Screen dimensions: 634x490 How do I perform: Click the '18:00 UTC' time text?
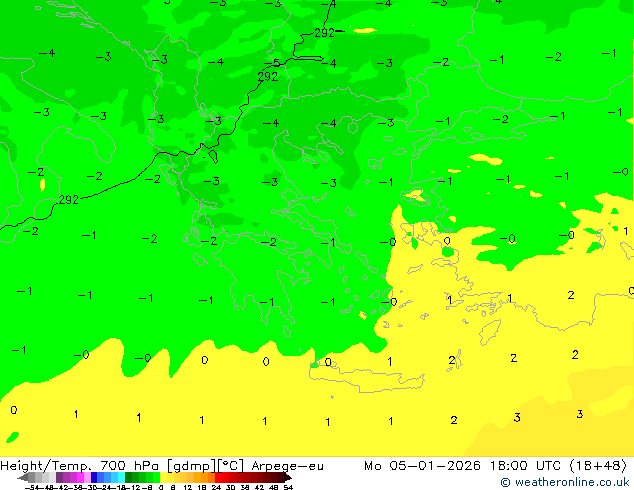tap(526, 466)
